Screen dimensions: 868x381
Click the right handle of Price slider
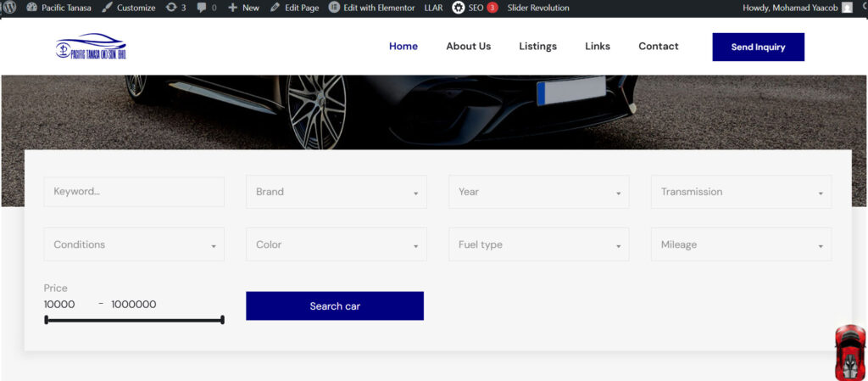pos(222,320)
